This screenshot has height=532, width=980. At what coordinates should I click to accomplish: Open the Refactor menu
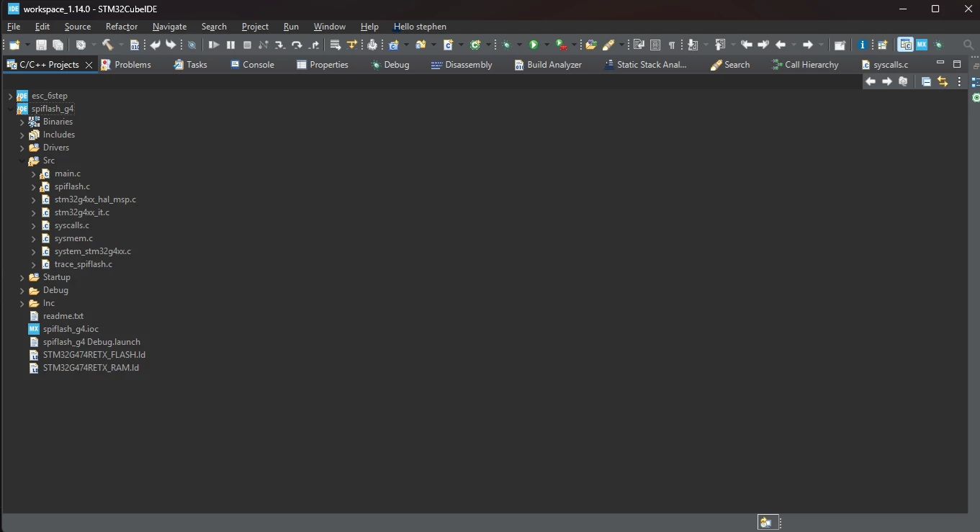[x=121, y=27]
